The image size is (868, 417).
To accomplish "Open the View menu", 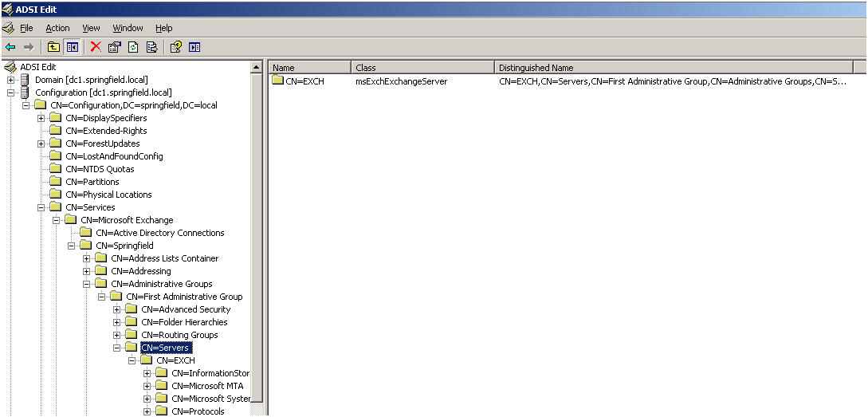I will 92,28.
